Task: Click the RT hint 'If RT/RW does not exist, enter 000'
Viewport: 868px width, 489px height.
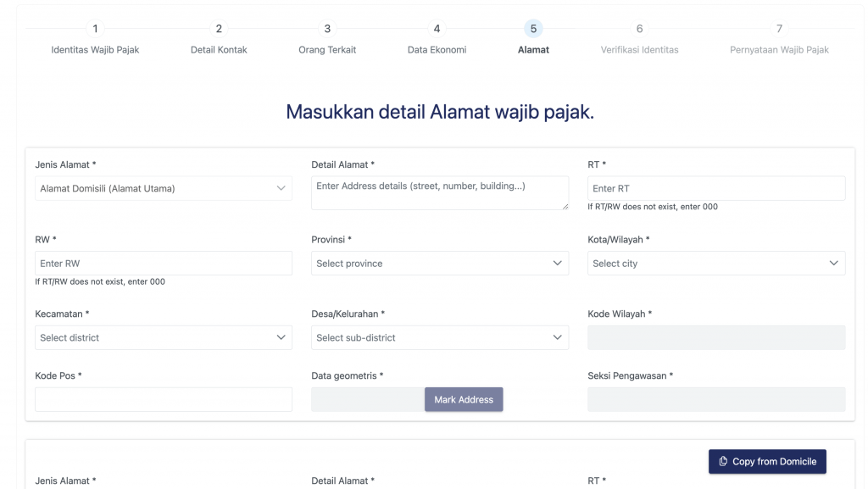Action: pyautogui.click(x=653, y=206)
